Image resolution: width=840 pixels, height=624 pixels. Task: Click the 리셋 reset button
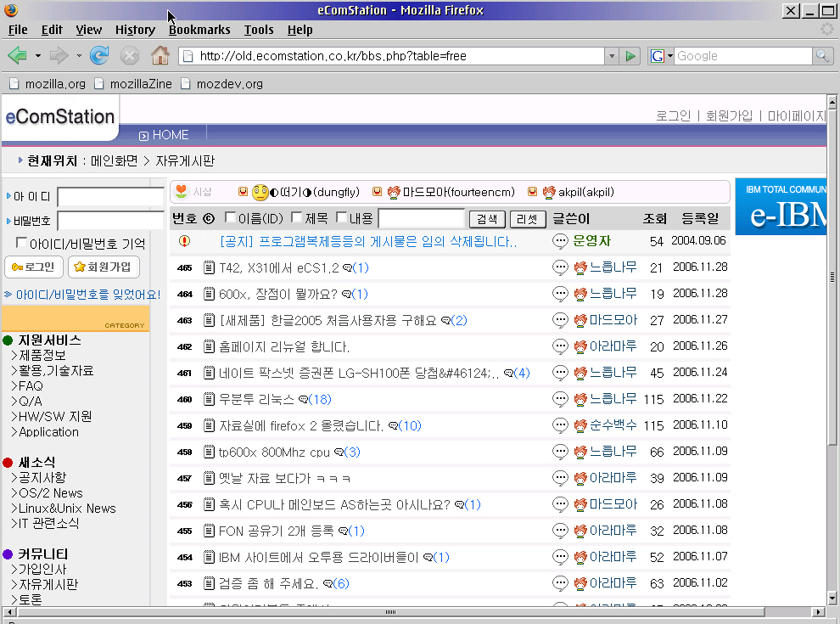click(x=528, y=219)
